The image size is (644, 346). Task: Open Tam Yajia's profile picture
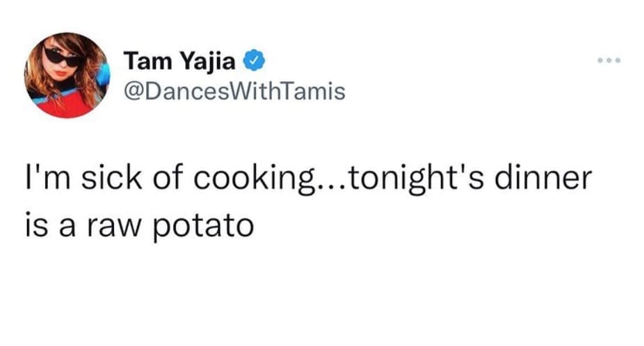tap(67, 74)
